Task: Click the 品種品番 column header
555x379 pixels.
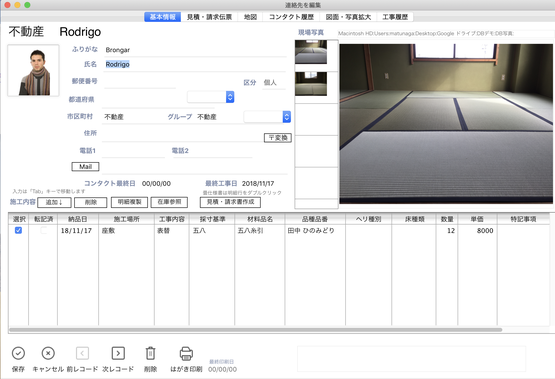Action: point(315,219)
